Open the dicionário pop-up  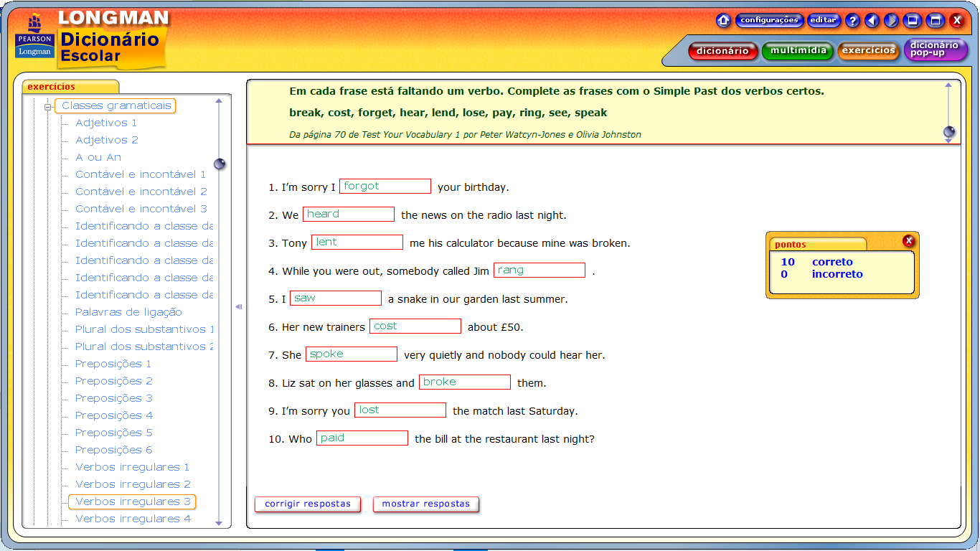point(935,50)
